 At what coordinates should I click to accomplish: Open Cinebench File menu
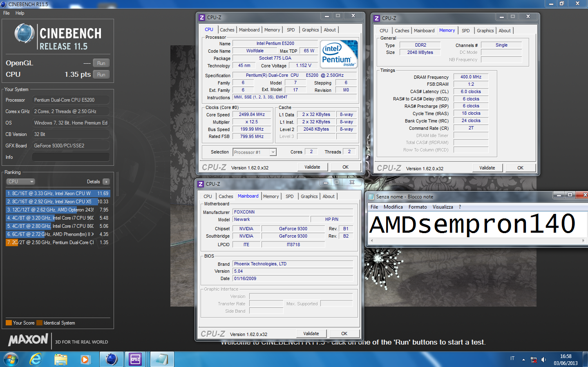pyautogui.click(x=7, y=13)
